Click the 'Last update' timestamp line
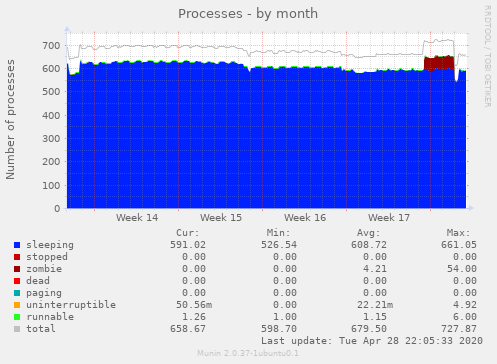Viewport: 497px width, 364px height. [372, 341]
